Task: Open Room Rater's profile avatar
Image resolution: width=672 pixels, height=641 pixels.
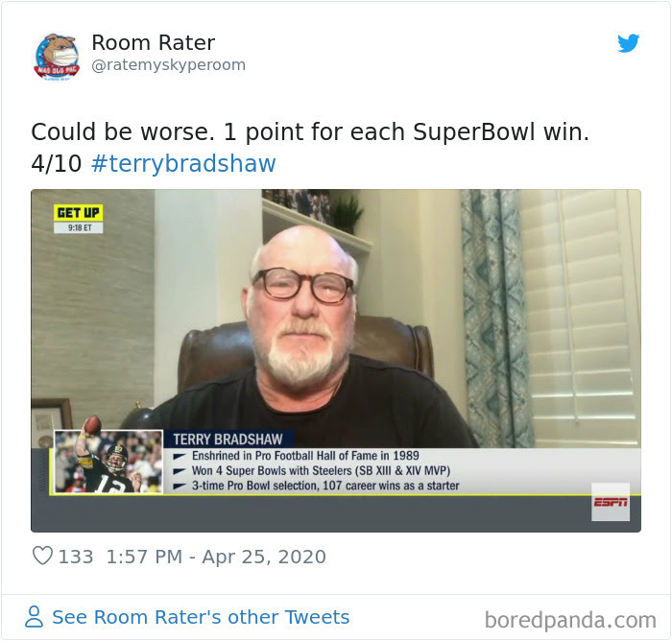Action: 57,56
